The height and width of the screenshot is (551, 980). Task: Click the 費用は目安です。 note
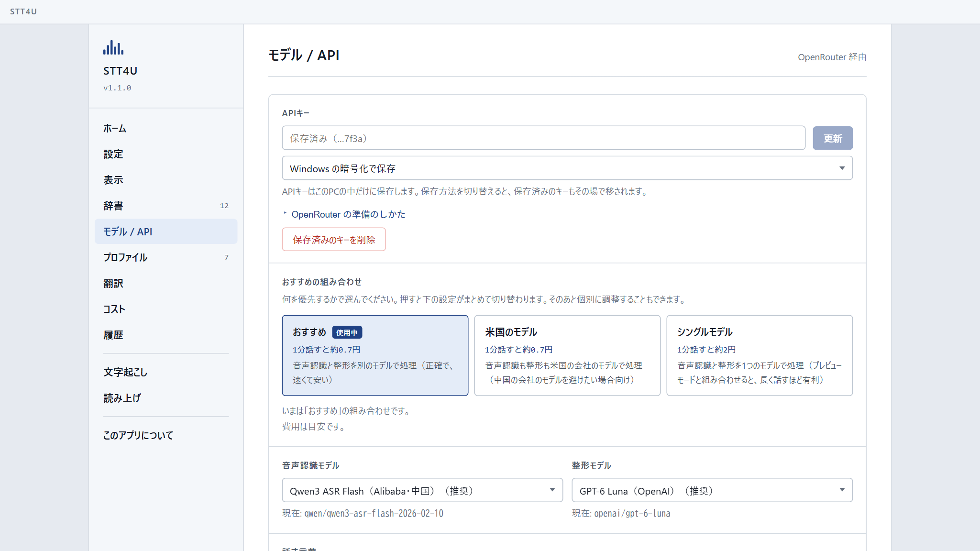(314, 427)
